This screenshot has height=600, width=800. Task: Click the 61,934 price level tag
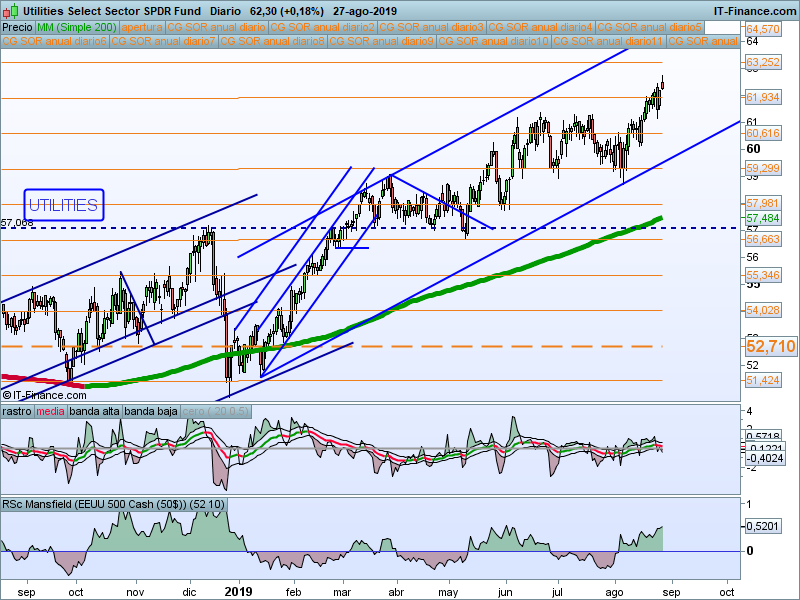click(763, 97)
